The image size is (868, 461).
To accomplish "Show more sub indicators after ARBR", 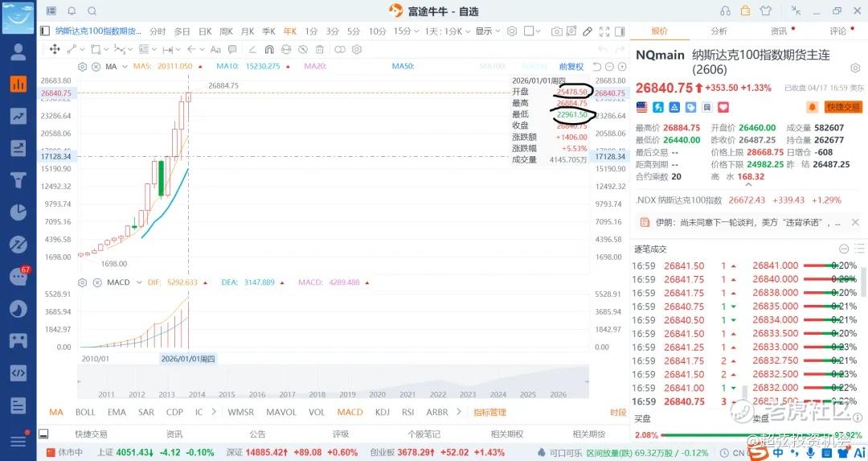I will (x=458, y=412).
